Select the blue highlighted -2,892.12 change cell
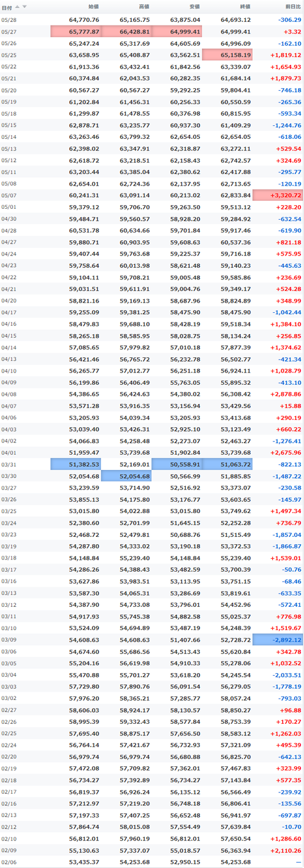The height and width of the screenshot is (868, 304). click(278, 640)
